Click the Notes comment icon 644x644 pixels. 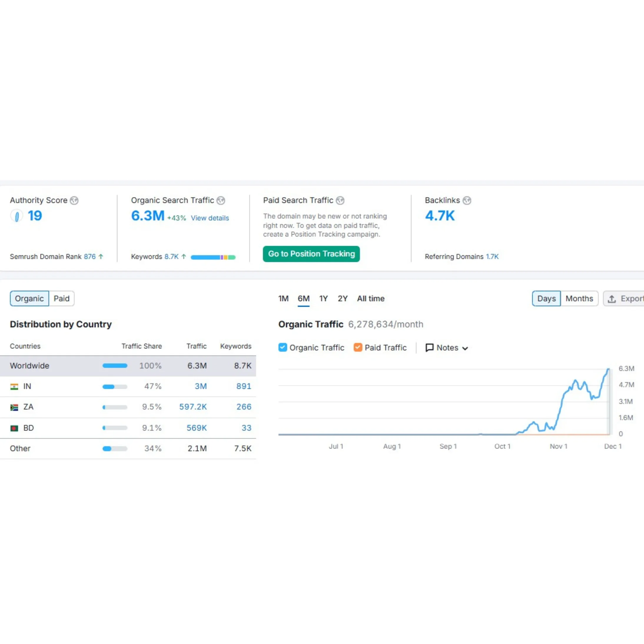click(x=430, y=348)
